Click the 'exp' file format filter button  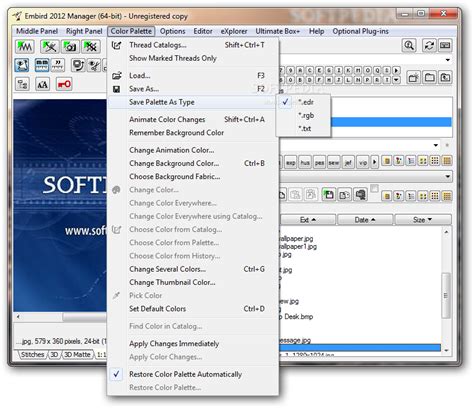(x=291, y=162)
